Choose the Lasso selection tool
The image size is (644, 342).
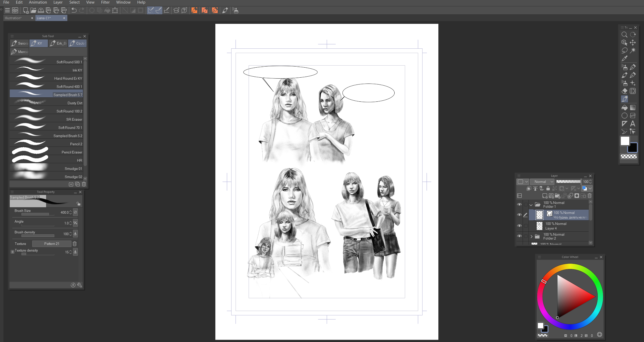point(624,50)
